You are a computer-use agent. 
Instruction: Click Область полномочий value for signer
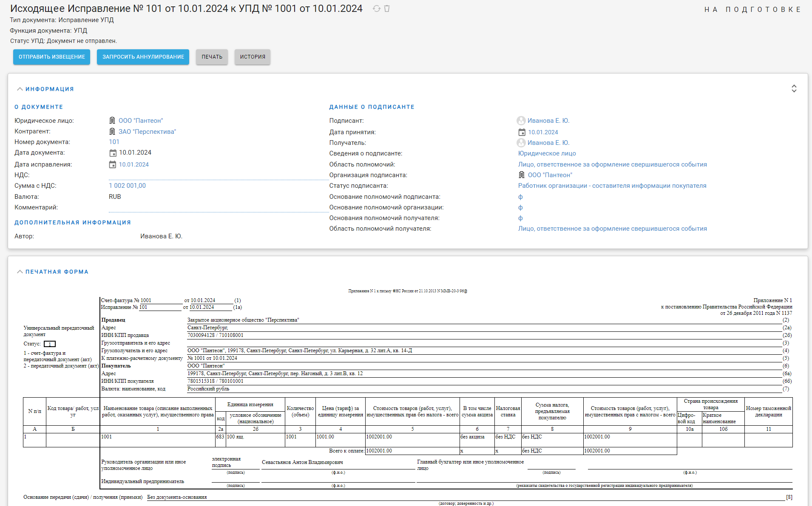coord(613,164)
